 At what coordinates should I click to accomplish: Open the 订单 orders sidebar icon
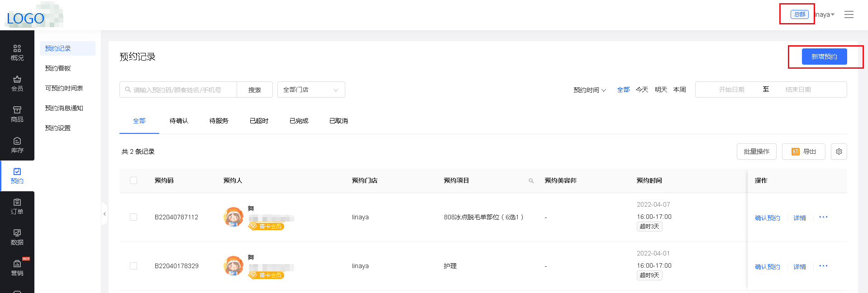click(17, 207)
